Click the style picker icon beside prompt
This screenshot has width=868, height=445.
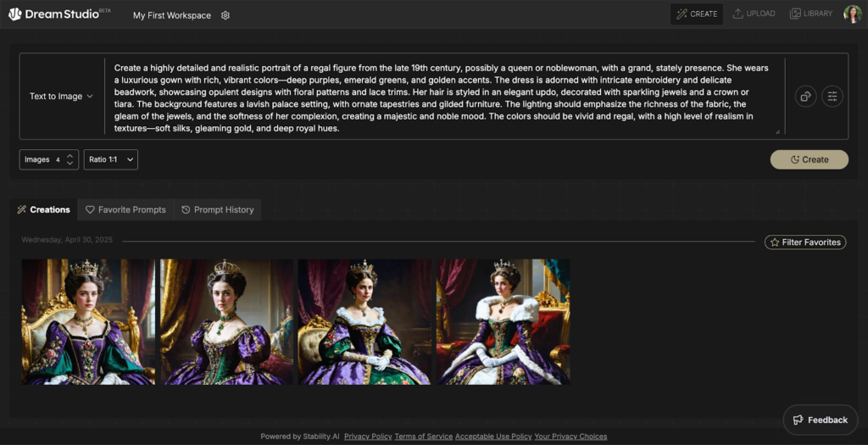click(x=805, y=97)
